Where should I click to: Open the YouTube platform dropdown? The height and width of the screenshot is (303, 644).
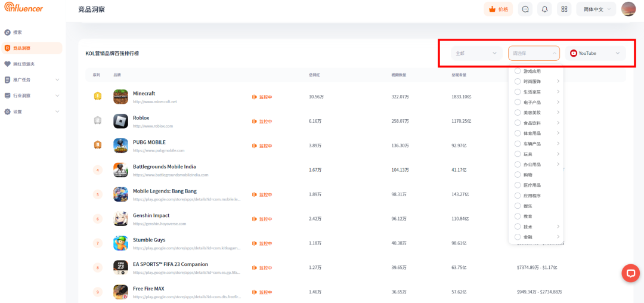[x=596, y=53]
